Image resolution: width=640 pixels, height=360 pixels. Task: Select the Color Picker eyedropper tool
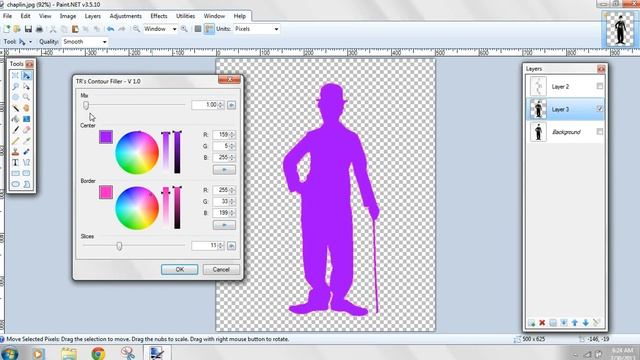[x=27, y=141]
